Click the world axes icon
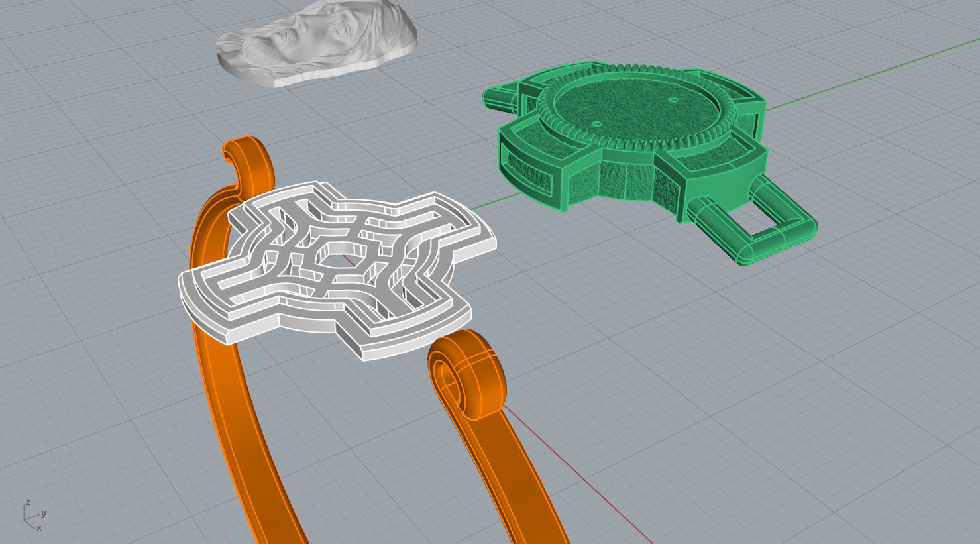980x544 pixels. coord(34,516)
